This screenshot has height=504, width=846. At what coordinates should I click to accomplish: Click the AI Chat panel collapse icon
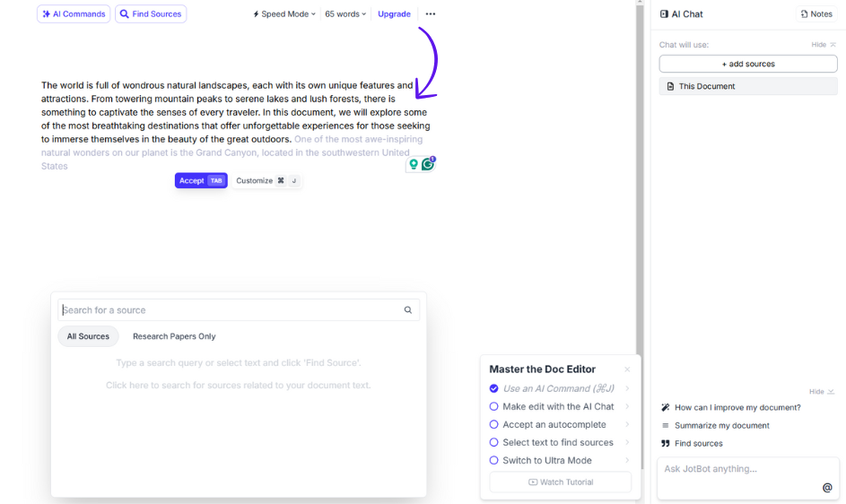pos(664,14)
